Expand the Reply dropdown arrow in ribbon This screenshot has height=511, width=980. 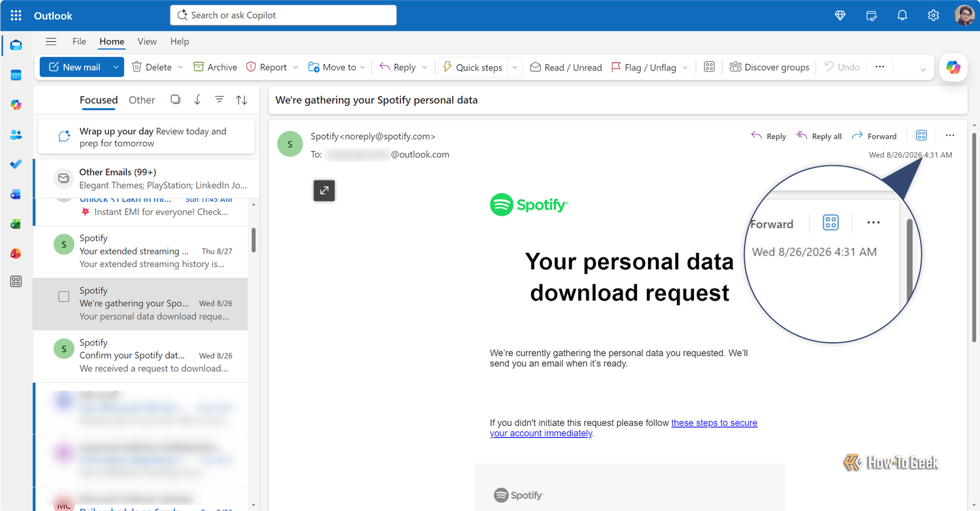(x=425, y=67)
